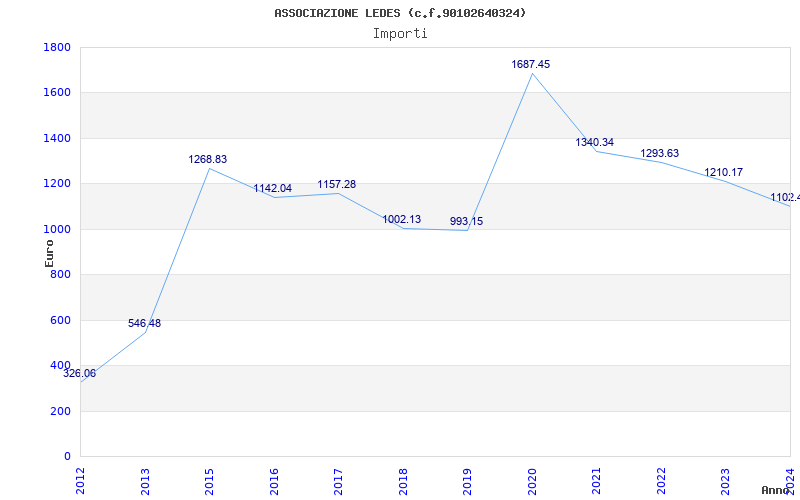Click the 1210.17 value label
Viewport: 800px width, 500px height.
tap(723, 172)
